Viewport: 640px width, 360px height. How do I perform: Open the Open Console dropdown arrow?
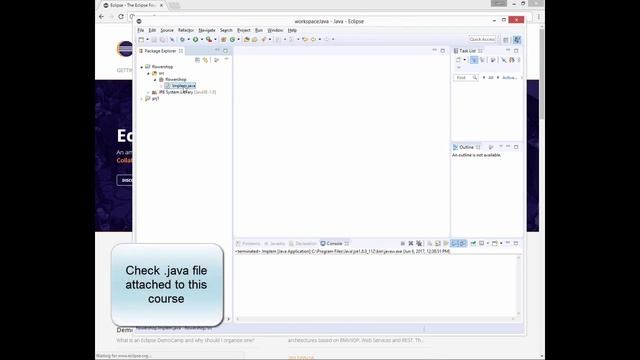click(x=501, y=243)
